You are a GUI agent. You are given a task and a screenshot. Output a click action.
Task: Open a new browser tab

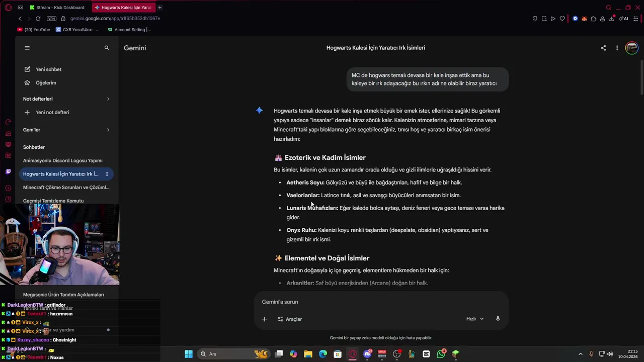[159, 8]
